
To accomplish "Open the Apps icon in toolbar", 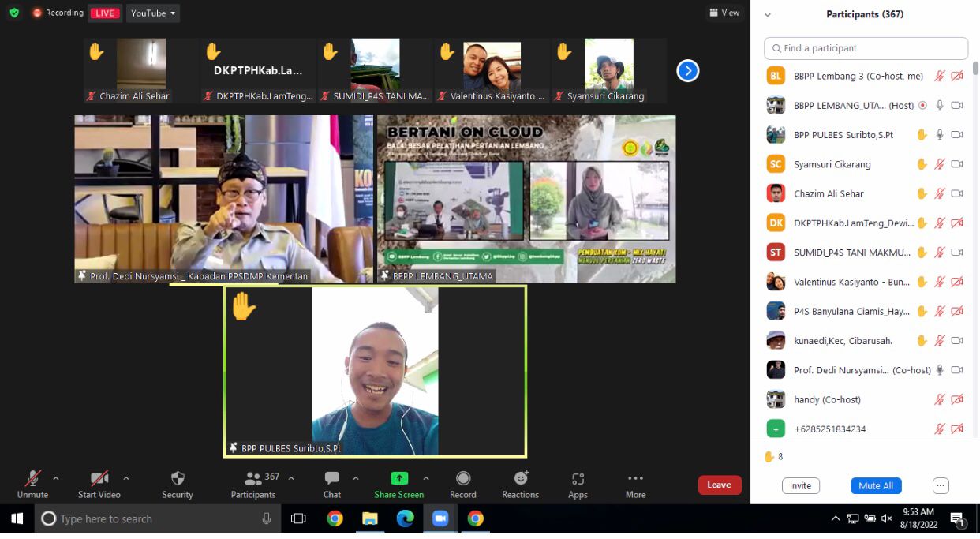I will coord(578,479).
